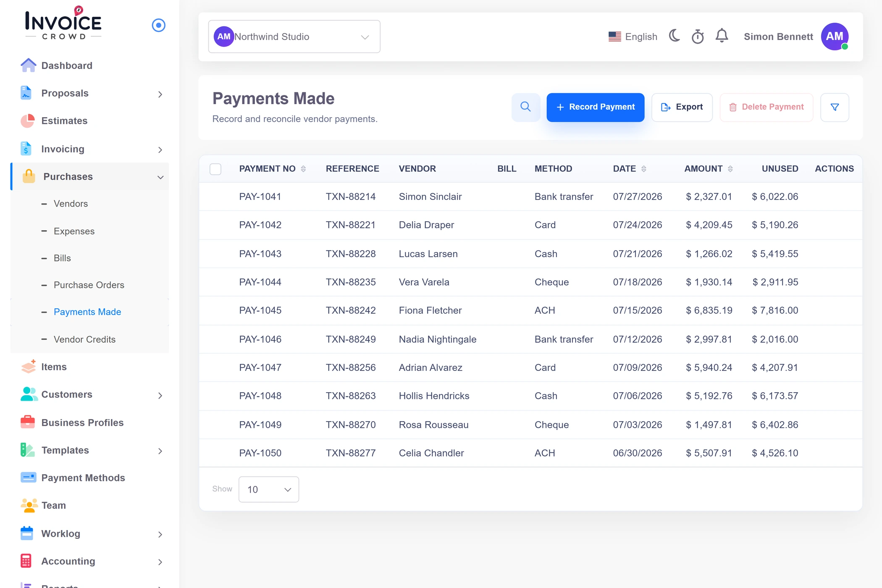Open notifications bell icon
The width and height of the screenshot is (882, 588).
pos(722,36)
